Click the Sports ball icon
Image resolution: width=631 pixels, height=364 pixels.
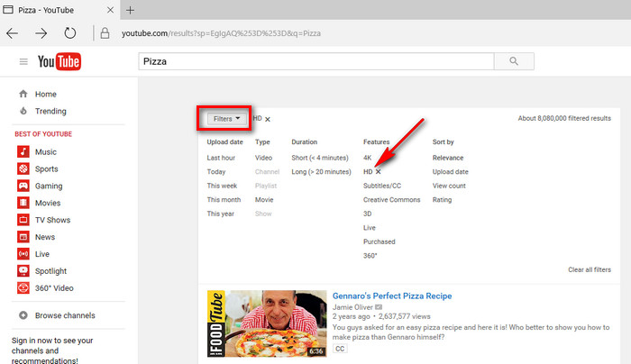[x=23, y=168]
